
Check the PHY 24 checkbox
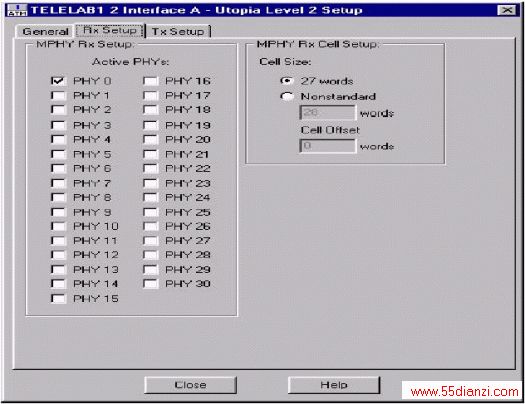150,197
